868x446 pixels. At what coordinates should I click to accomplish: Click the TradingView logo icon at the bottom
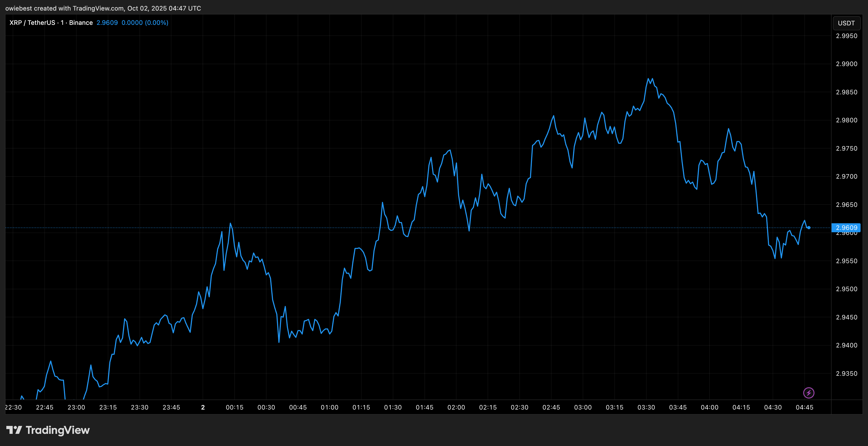(14, 430)
